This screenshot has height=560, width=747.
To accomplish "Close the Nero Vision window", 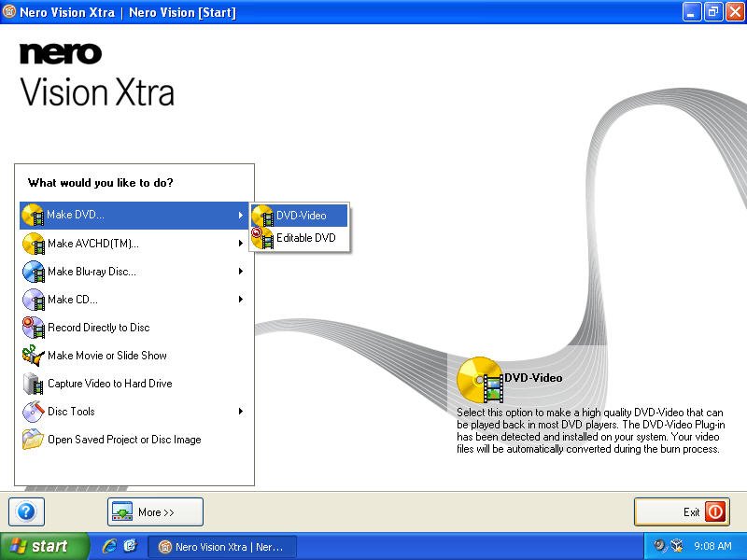I will pos(735,12).
